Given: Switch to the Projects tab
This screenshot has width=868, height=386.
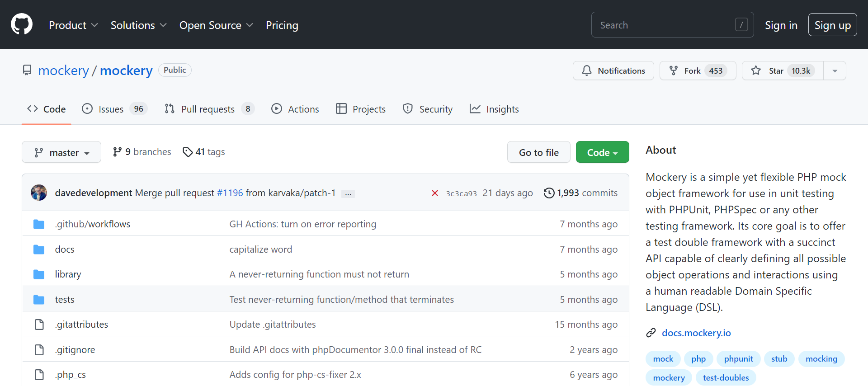Looking at the screenshot, I should click(x=361, y=109).
